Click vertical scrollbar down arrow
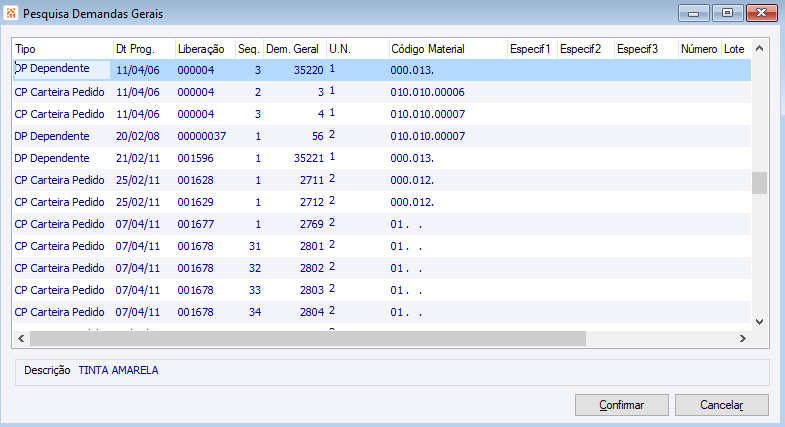The image size is (785, 427). [759, 322]
